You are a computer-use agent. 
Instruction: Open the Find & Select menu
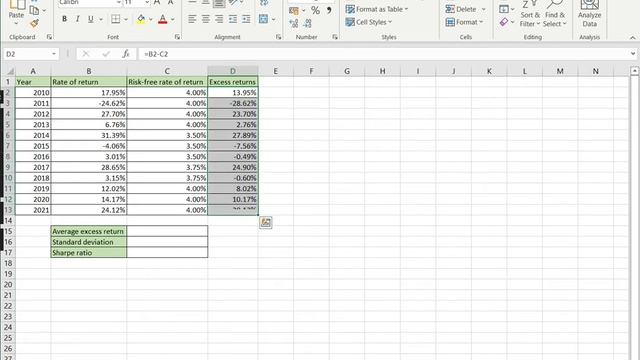(555, 14)
